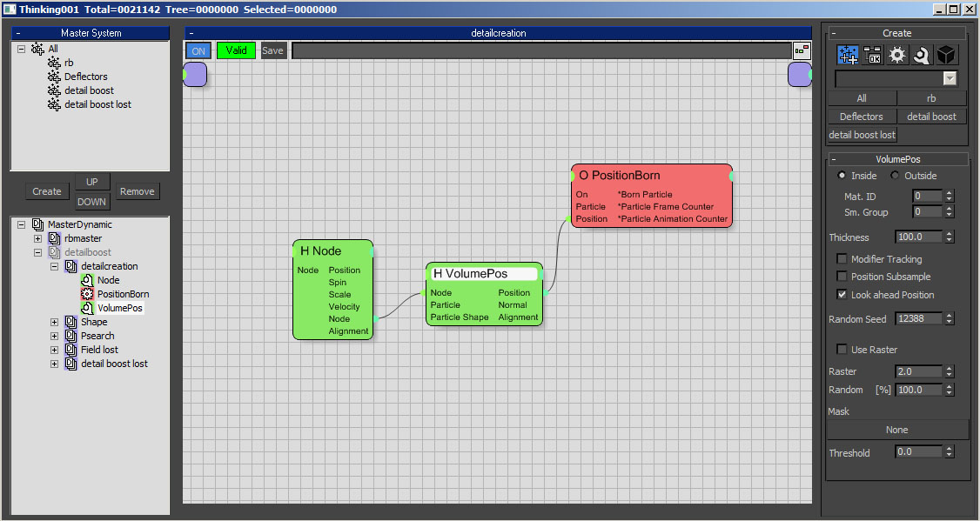This screenshot has width=980, height=521.
Task: Choose 'detail boost lost' button in Create panel
Action: pos(862,135)
